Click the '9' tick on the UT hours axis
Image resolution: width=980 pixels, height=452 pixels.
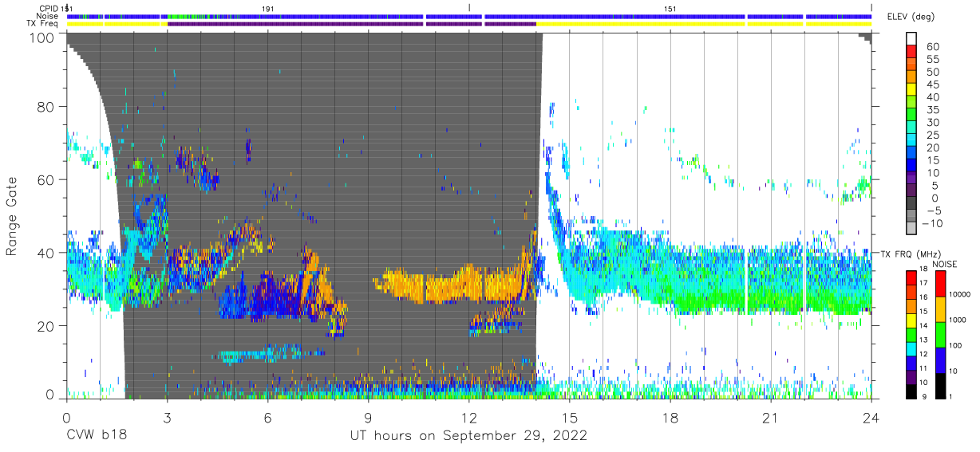(368, 417)
